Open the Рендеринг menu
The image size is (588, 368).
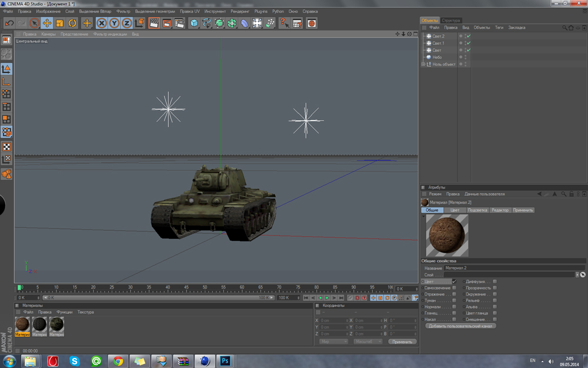[x=239, y=11]
